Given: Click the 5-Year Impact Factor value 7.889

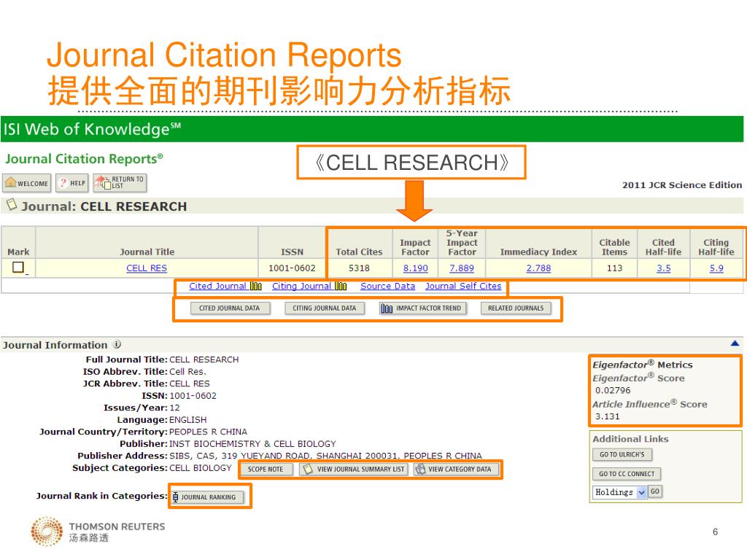Looking at the screenshot, I should click(x=462, y=268).
